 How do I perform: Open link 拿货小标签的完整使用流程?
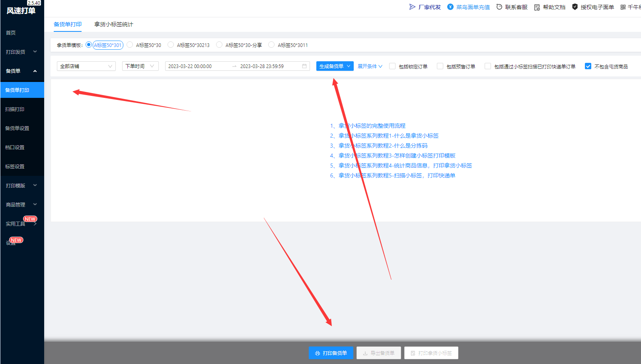click(x=372, y=126)
